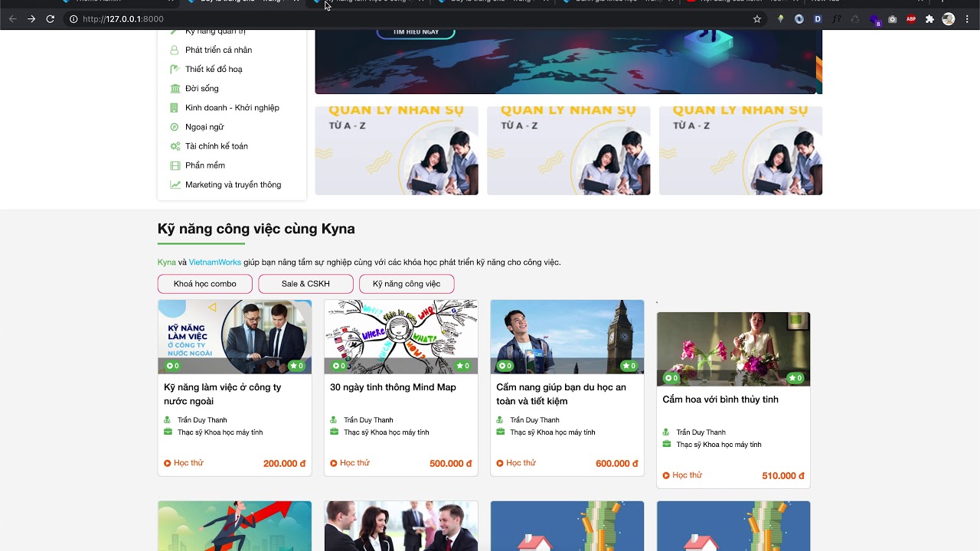Open title 'Kỹ năng làm việc ở công ty nước ngoài'
The width and height of the screenshot is (980, 551).
point(223,394)
